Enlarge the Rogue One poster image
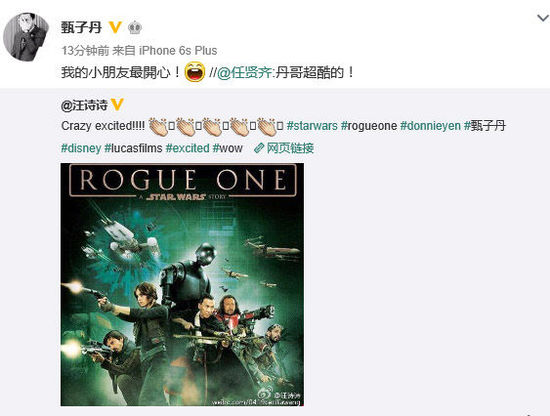Screen dimensions: 550x416 182,284
